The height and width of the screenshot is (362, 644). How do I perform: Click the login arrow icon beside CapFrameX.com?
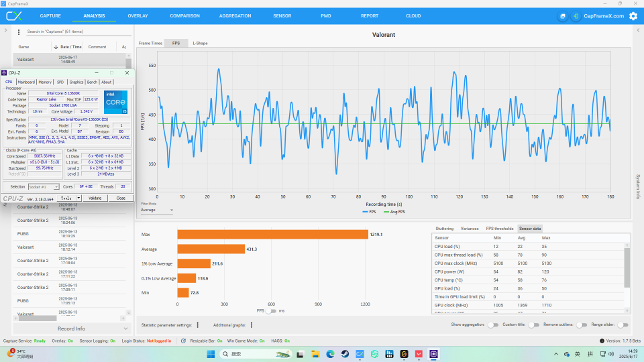click(x=576, y=16)
